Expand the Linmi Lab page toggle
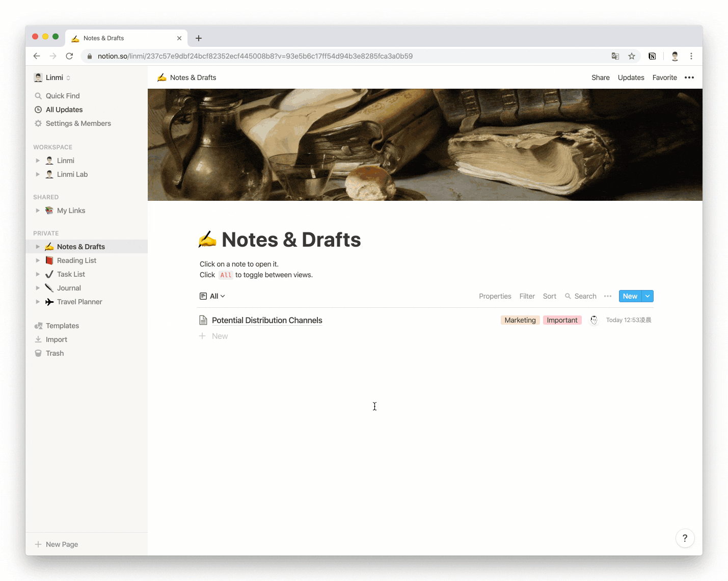Screen dimensions: 728x581 38,174
